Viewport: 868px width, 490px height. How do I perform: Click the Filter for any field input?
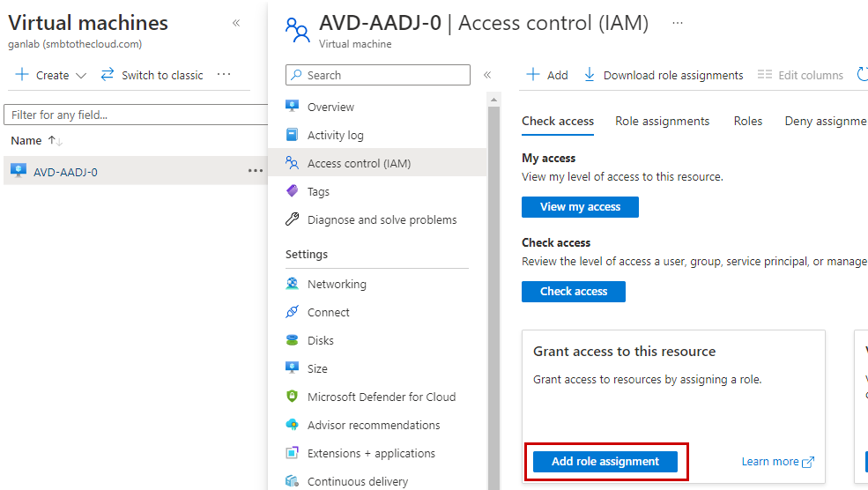(137, 115)
